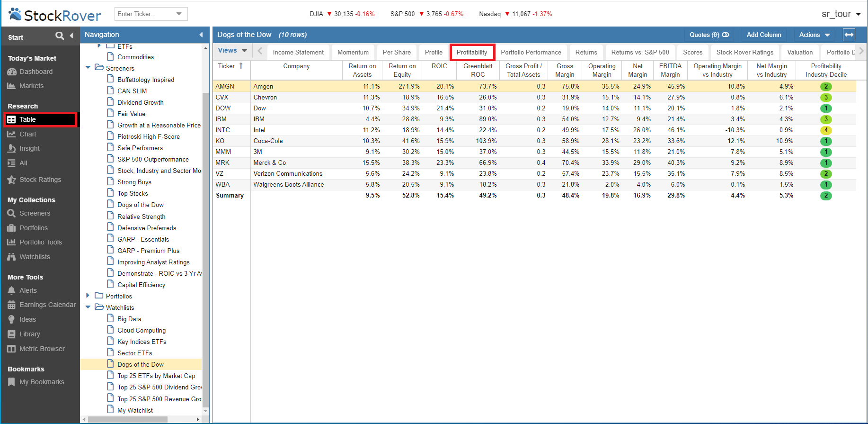Open the Capital Efficiency screener
Screen dimensions: 868x424
141,285
